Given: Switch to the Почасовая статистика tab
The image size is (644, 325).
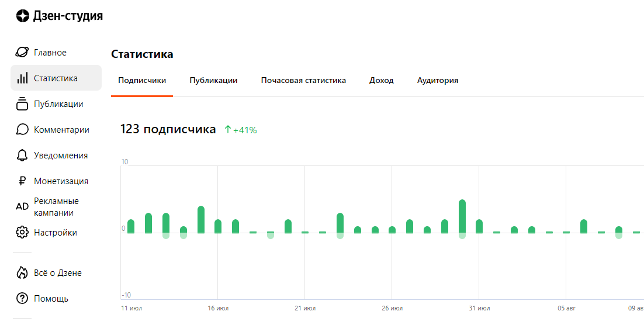Looking at the screenshot, I should (x=303, y=81).
